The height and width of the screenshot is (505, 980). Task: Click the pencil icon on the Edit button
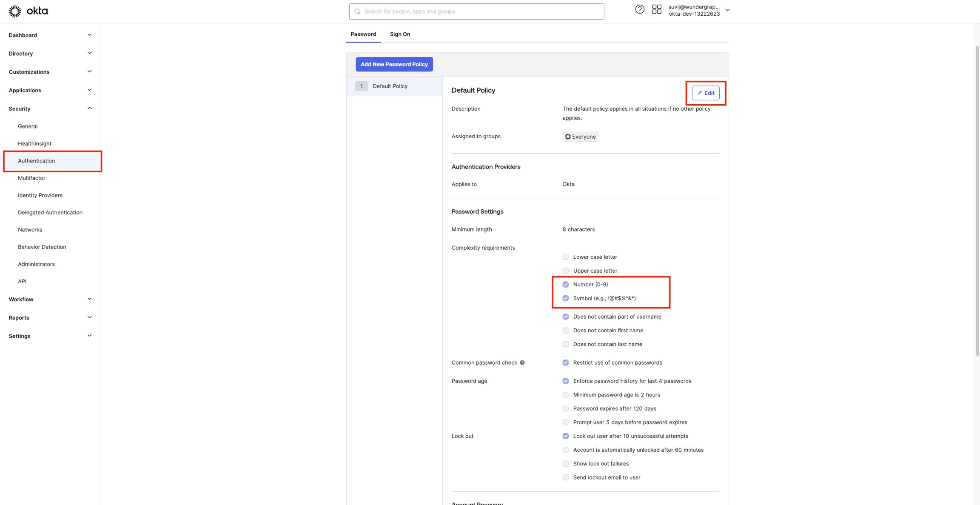[x=700, y=93]
